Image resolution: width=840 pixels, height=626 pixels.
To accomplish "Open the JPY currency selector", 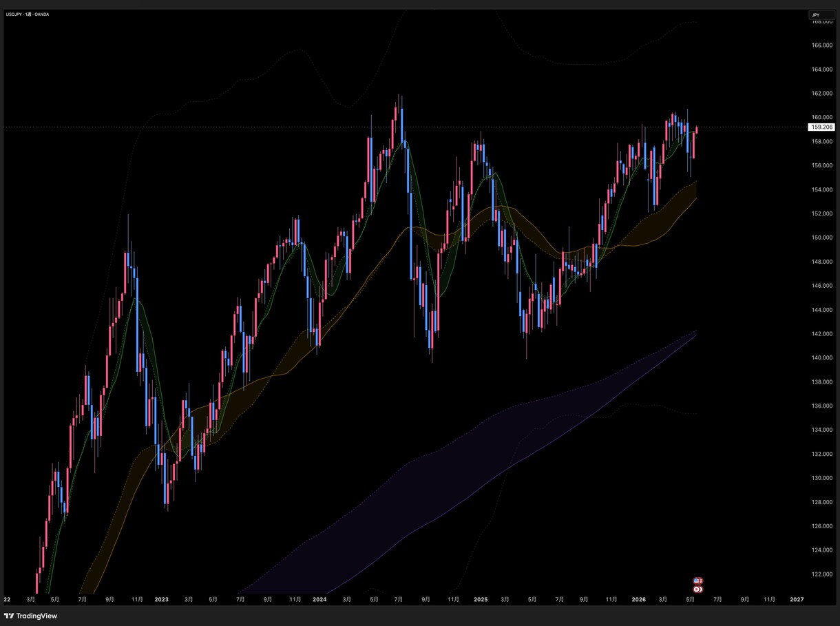I will (822, 15).
